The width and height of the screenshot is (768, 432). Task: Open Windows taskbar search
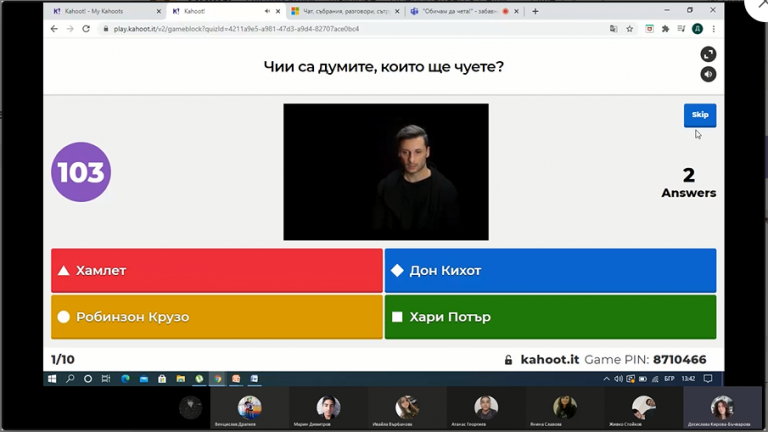(x=70, y=379)
